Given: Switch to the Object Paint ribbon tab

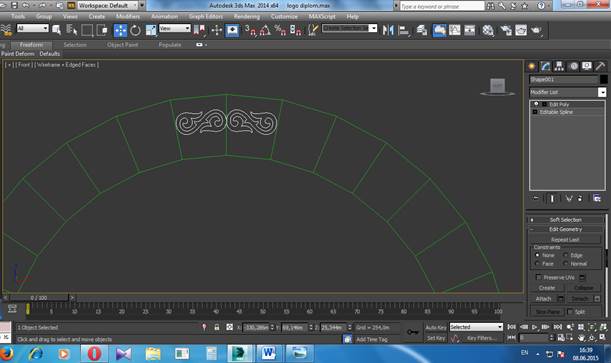Looking at the screenshot, I should pos(122,45).
